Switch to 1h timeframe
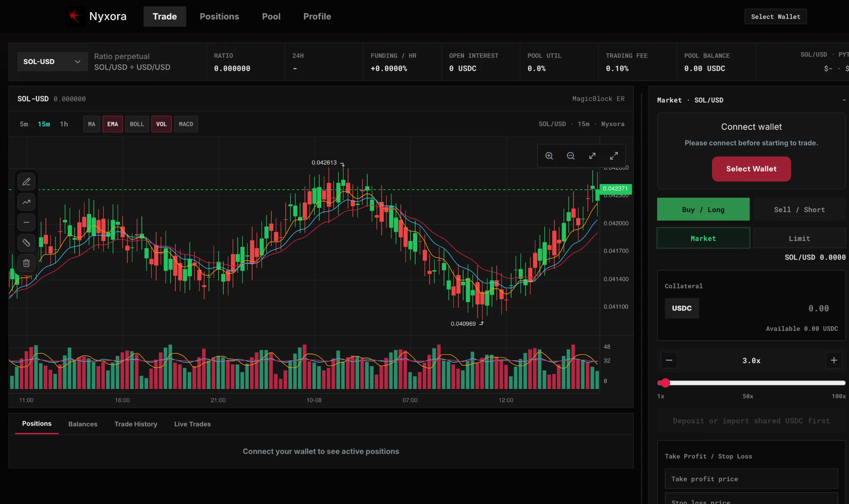Image resolution: width=849 pixels, height=504 pixels. [x=64, y=124]
